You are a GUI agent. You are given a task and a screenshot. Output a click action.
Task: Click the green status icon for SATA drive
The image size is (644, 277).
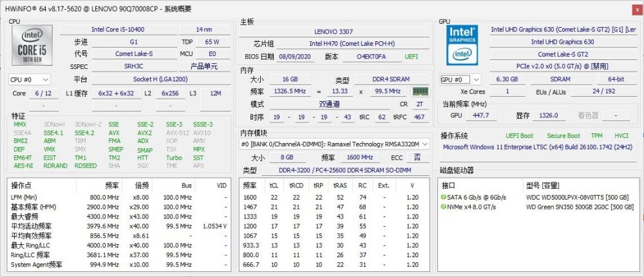[x=443, y=197]
